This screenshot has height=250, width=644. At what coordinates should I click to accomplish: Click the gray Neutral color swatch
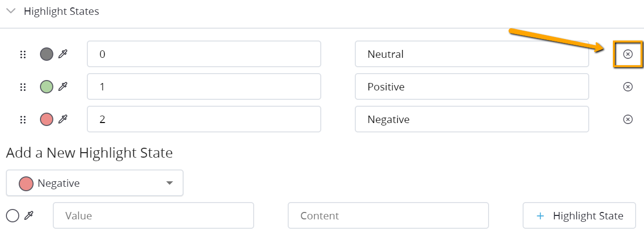(x=46, y=54)
